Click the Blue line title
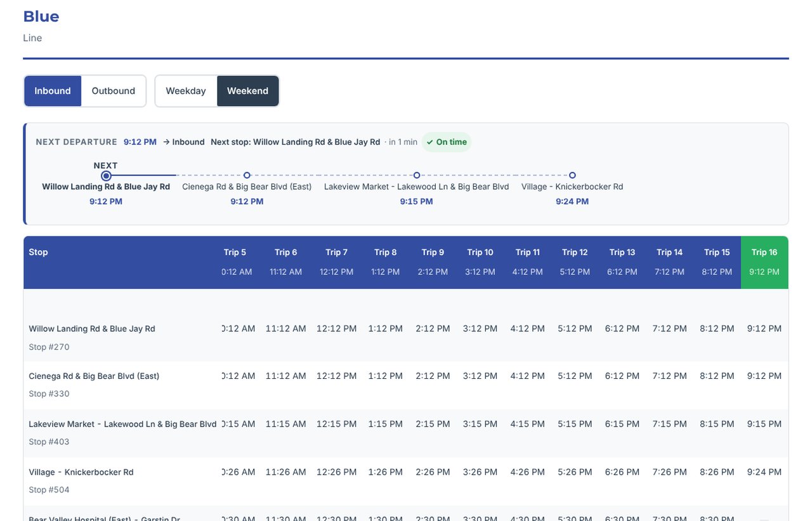 [41, 16]
